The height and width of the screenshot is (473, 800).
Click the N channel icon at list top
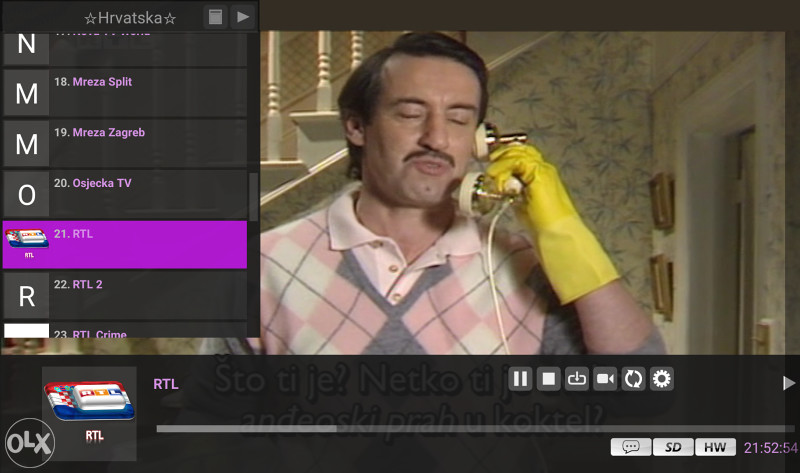(x=27, y=47)
